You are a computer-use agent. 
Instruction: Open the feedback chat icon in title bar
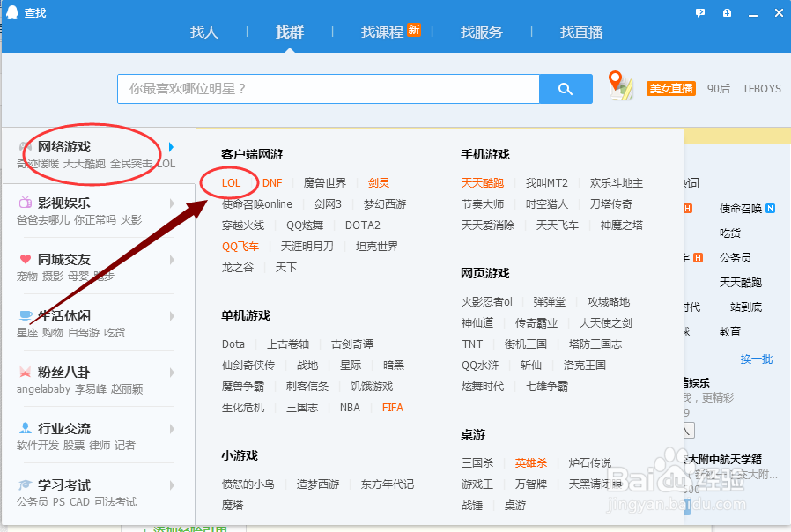tap(700, 12)
